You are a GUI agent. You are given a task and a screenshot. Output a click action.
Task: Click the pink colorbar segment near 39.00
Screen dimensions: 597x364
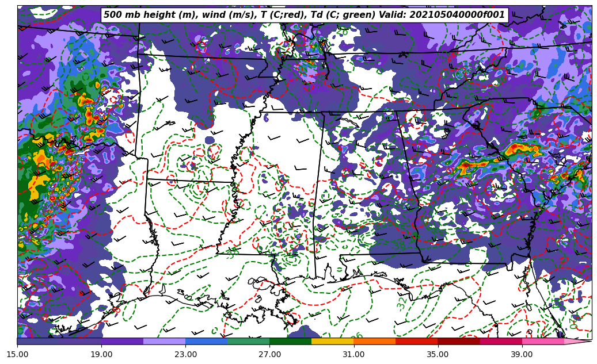(543, 341)
